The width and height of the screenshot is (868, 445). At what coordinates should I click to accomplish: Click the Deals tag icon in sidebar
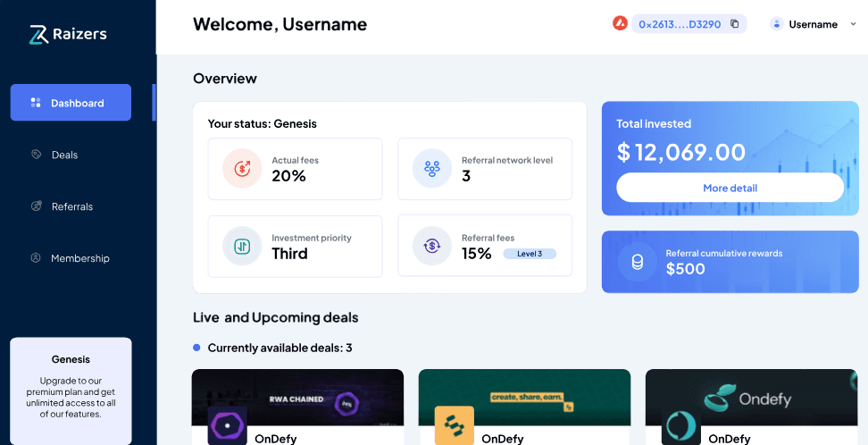pos(36,155)
